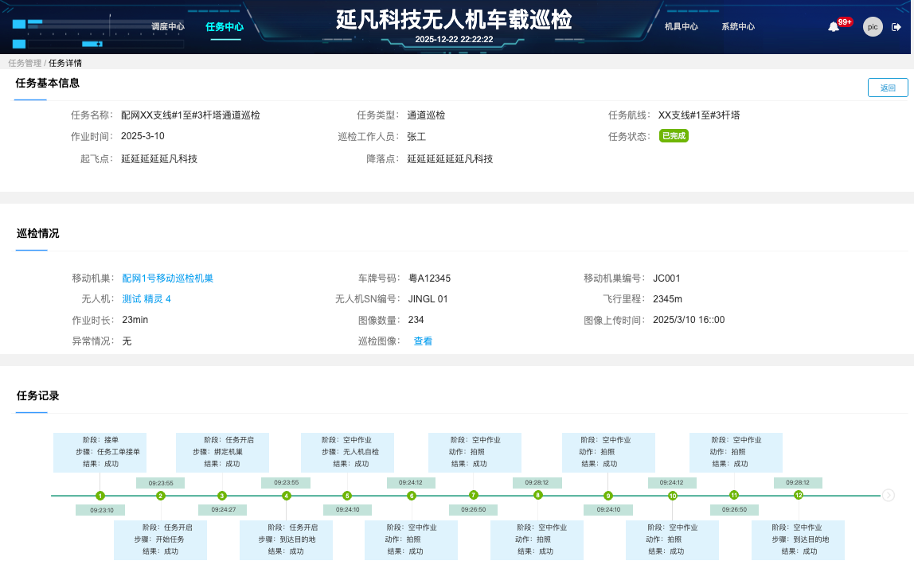Viewport: 914px width, 588px height.
Task: Select timeline node 9
Action: pos(608,496)
